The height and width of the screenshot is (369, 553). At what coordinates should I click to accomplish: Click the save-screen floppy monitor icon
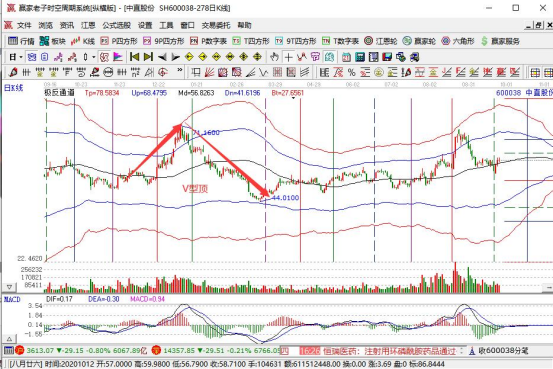click(387, 57)
